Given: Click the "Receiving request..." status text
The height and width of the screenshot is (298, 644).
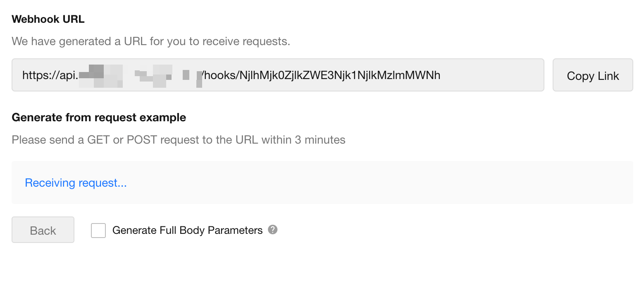Looking at the screenshot, I should click(76, 183).
